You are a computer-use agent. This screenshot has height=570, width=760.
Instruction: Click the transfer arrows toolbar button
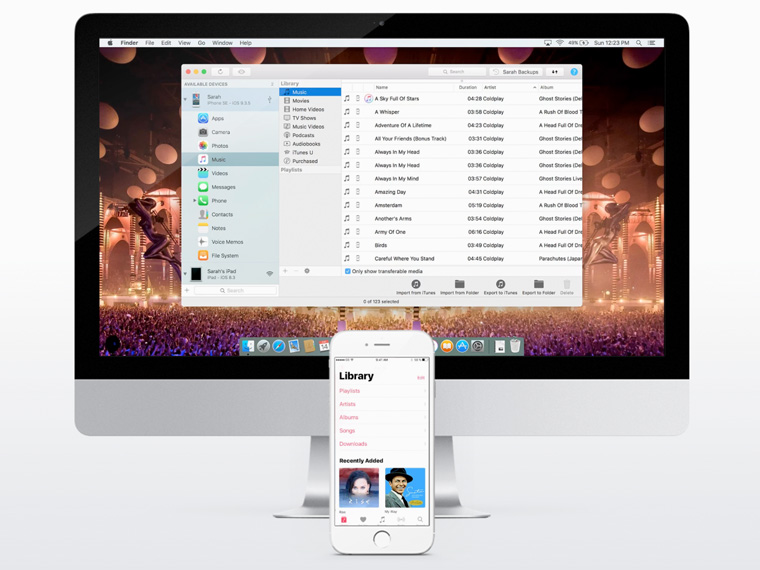point(554,72)
